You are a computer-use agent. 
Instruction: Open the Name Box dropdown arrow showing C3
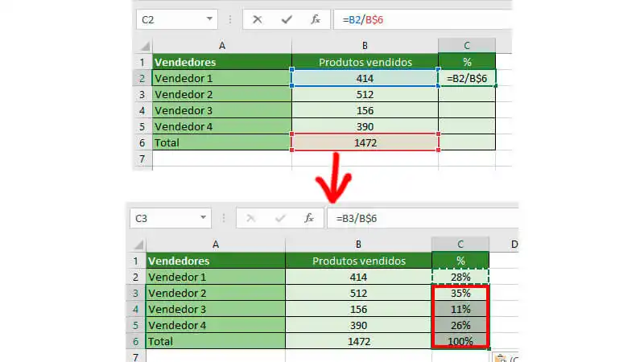(x=203, y=217)
